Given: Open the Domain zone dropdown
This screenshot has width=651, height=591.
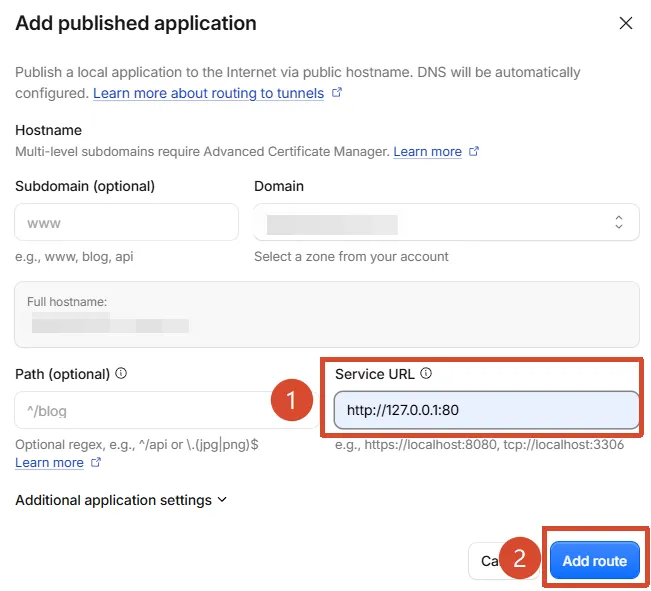Looking at the screenshot, I should (x=446, y=222).
